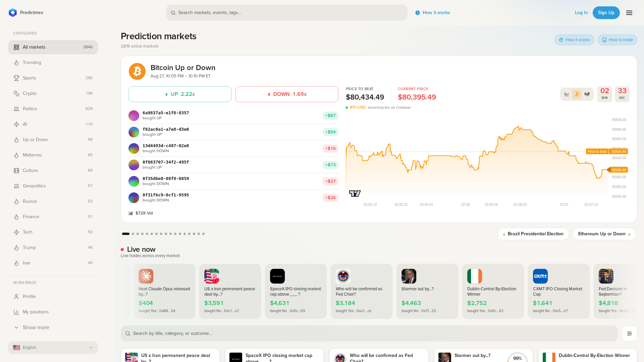
Task: Click the Sign Up button
Action: 606,13
